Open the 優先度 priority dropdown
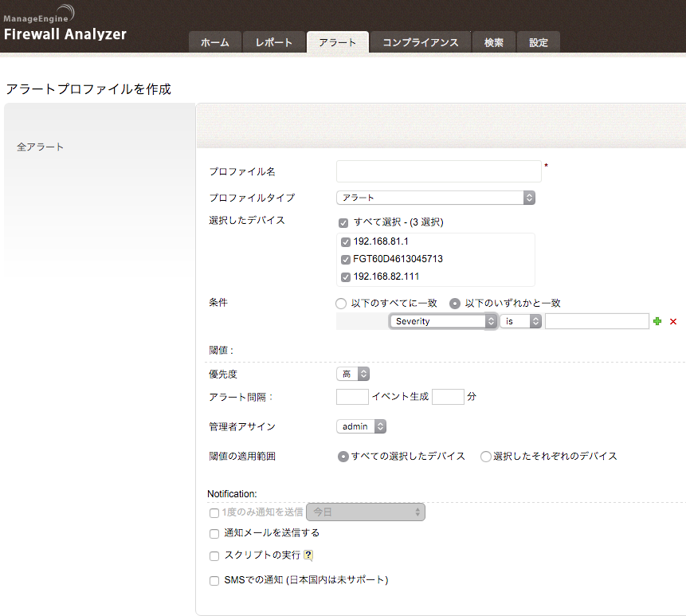 [x=353, y=374]
